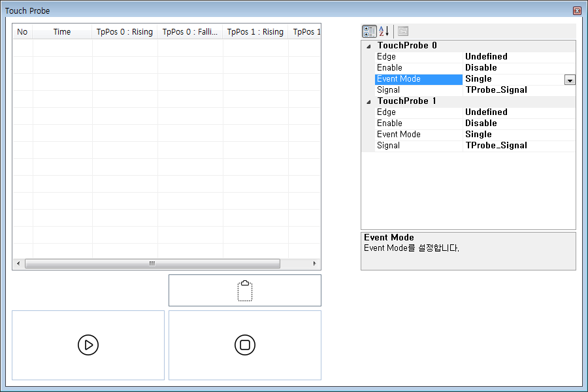Close the Touch Probe window

(576, 11)
